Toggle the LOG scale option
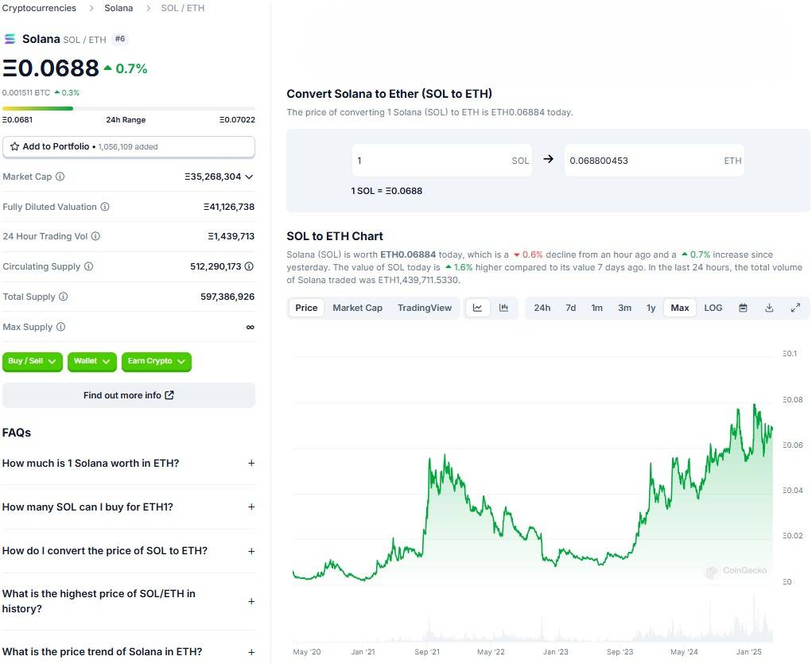812x664 pixels. click(713, 308)
